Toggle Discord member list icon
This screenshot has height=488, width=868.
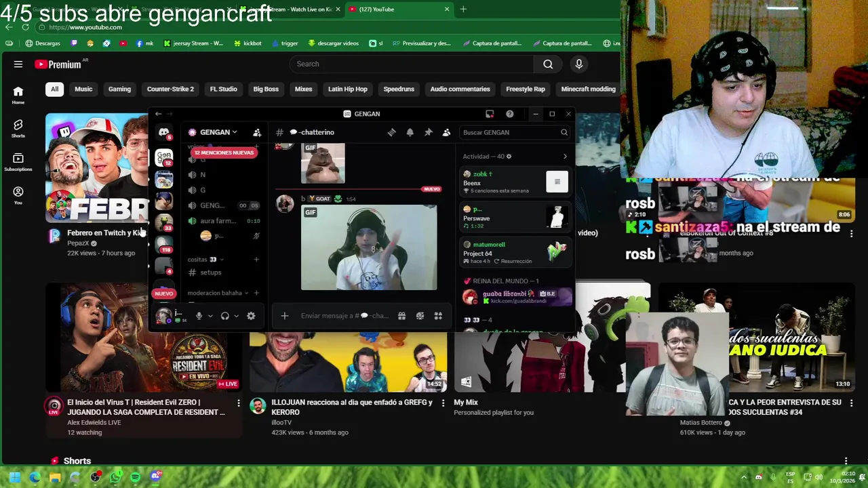446,132
